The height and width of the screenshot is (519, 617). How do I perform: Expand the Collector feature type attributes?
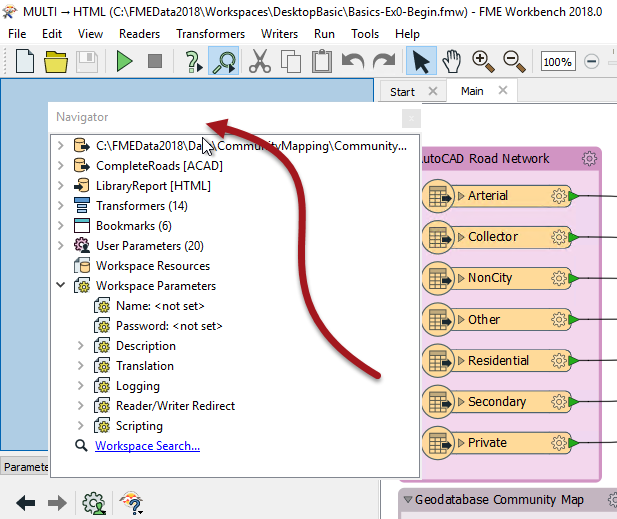[x=461, y=237]
